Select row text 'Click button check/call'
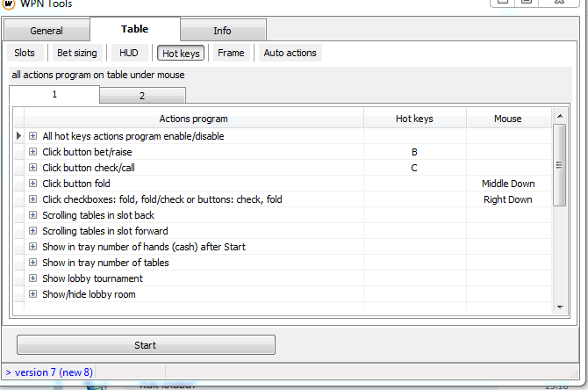The height and width of the screenshot is (390, 588). pos(89,168)
